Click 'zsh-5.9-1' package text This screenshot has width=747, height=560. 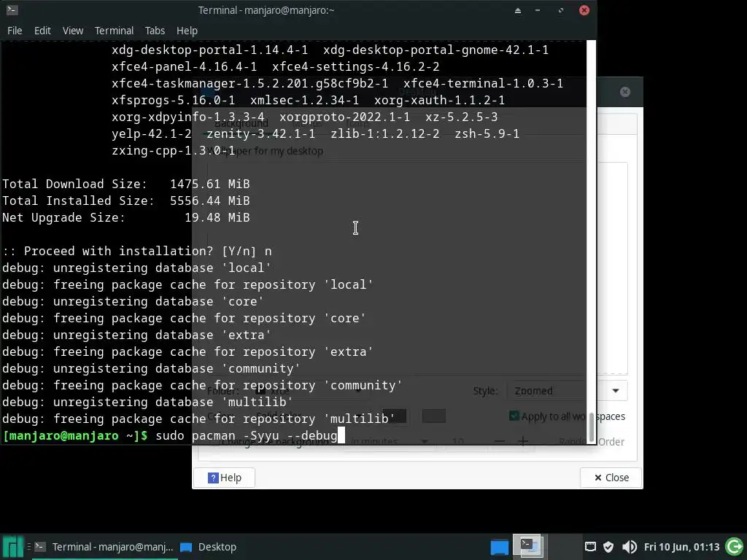487,134
